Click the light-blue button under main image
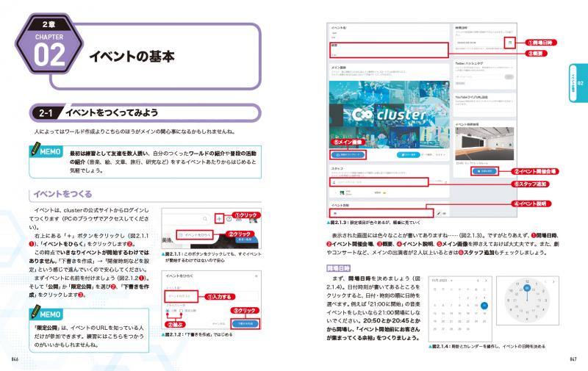 pos(408,154)
